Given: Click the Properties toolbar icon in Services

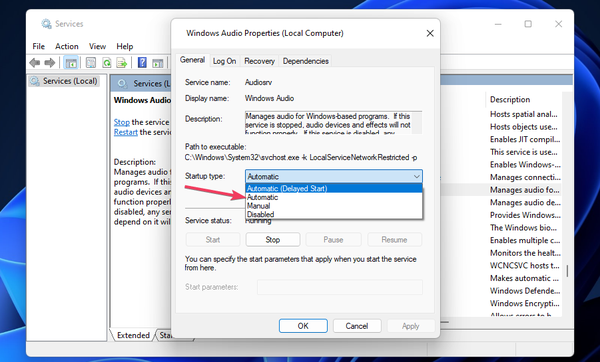Looking at the screenshot, I should (x=91, y=62).
